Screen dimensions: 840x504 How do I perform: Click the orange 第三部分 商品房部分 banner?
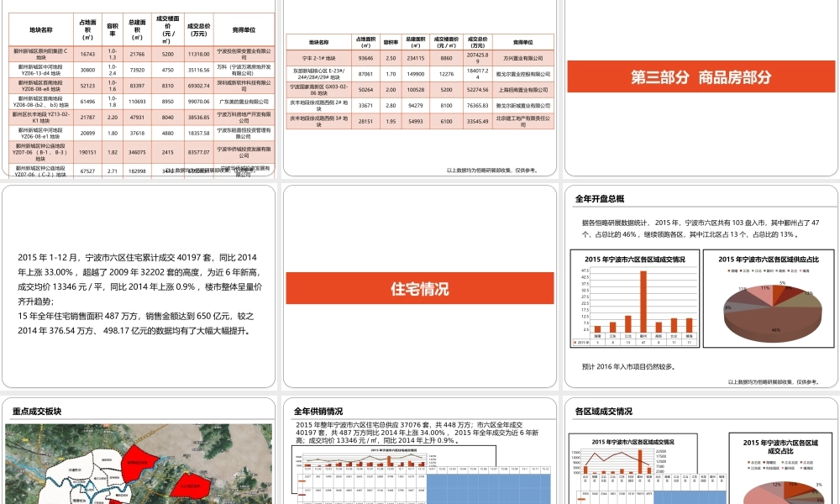701,76
